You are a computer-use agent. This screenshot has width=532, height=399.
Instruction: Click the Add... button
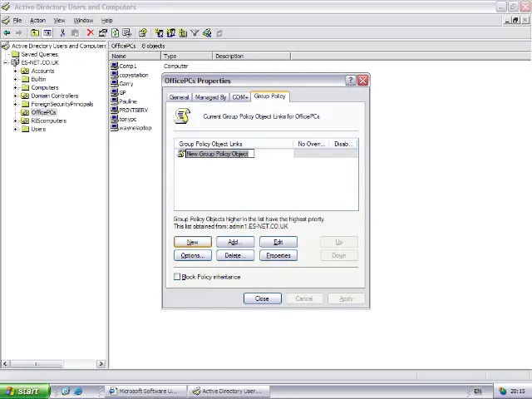[235, 242]
